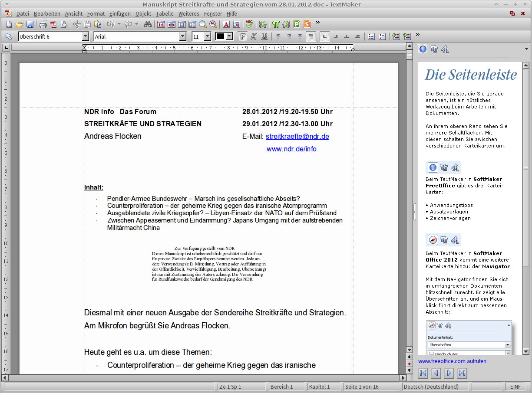The width and height of the screenshot is (532, 393).
Task: Toggle the numbered list
Action: [x=382, y=36]
